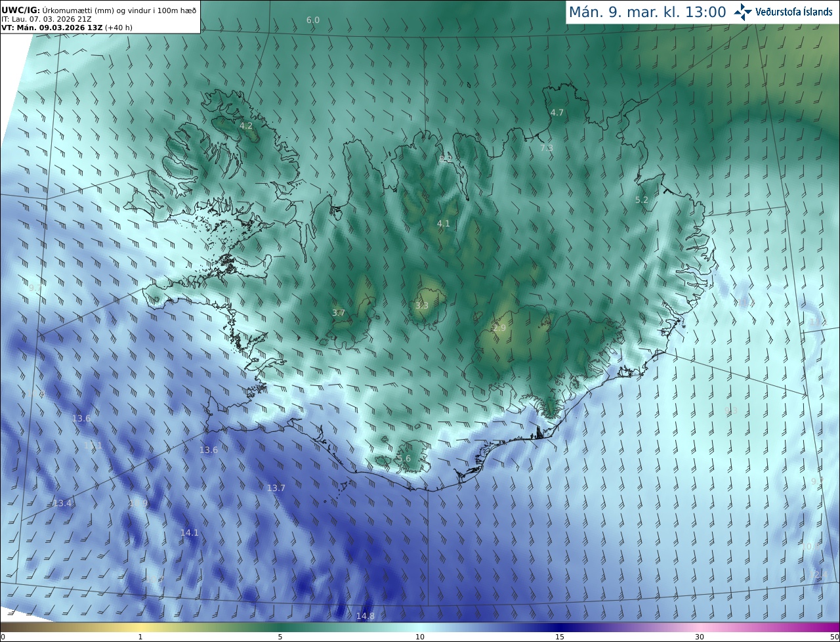Click the 13.7 value south of Reykjanes
Image resolution: width=840 pixels, height=642 pixels.
tap(276, 488)
